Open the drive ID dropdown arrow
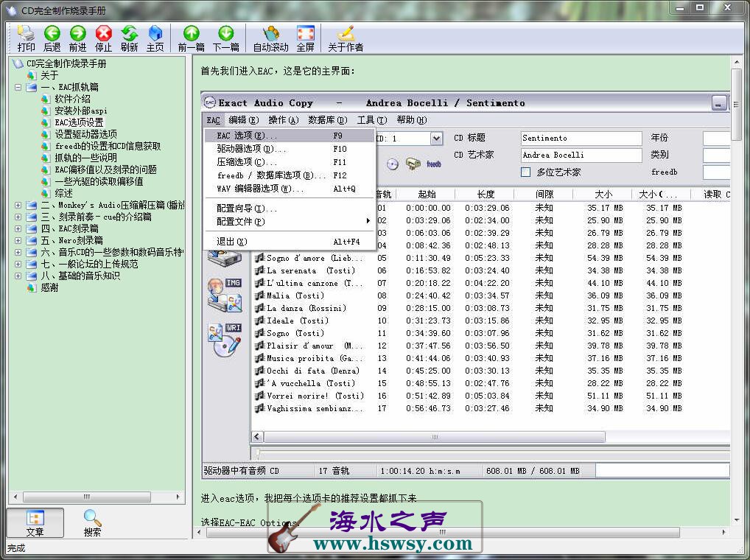750x560 pixels. click(x=436, y=139)
